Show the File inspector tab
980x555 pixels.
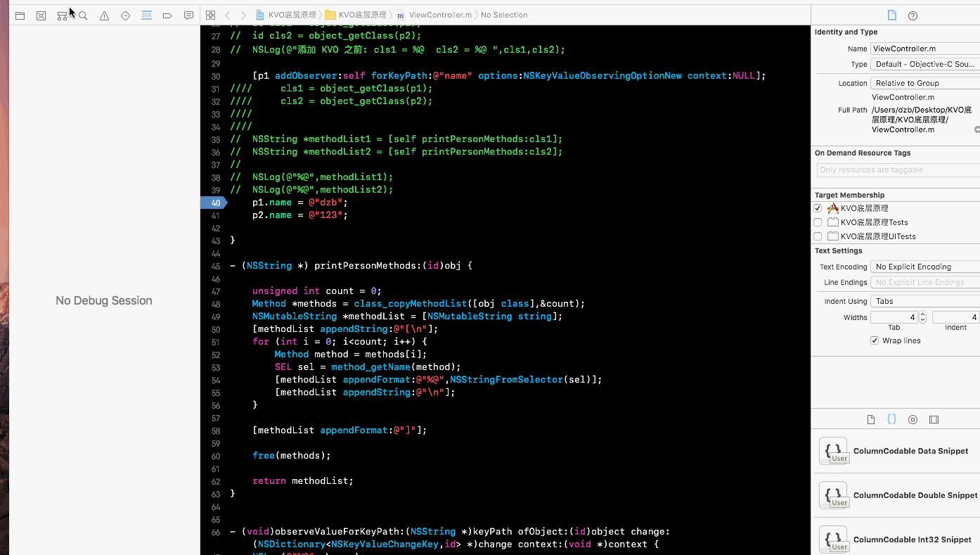(891, 15)
